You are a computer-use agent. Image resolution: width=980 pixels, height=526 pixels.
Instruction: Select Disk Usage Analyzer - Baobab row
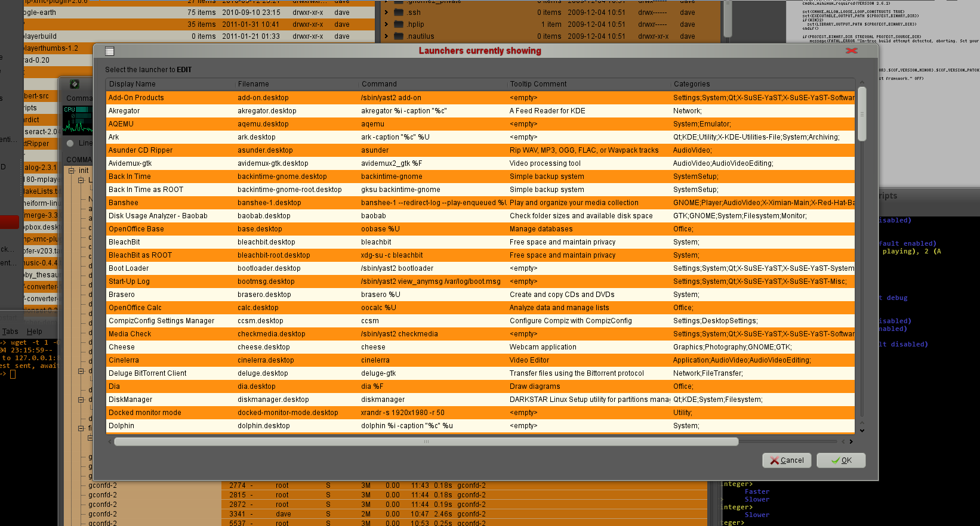click(480, 216)
